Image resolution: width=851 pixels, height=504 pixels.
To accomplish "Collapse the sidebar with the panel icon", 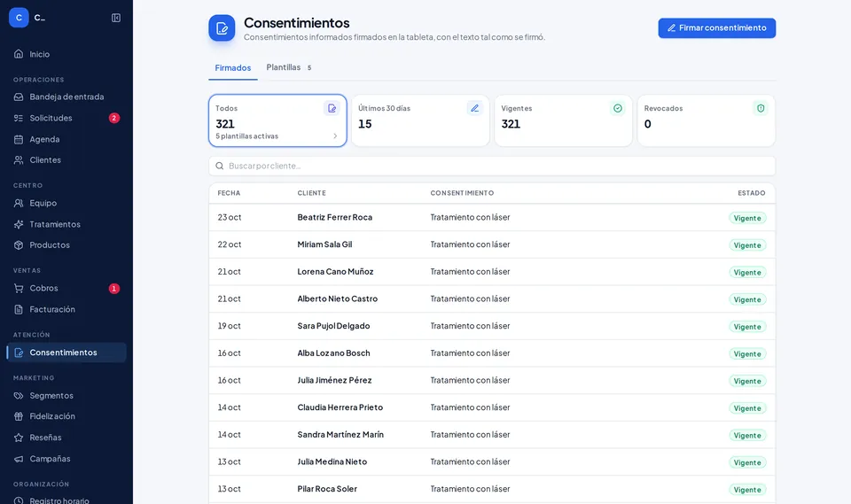I will point(115,18).
